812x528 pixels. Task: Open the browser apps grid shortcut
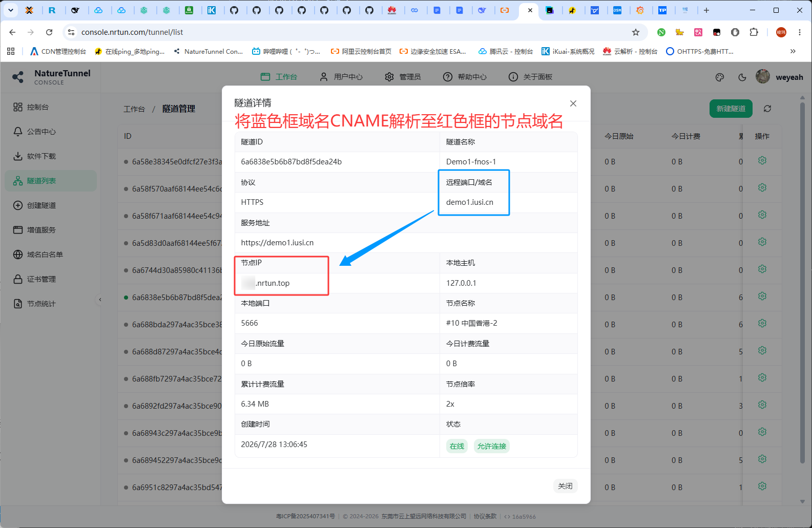click(11, 51)
